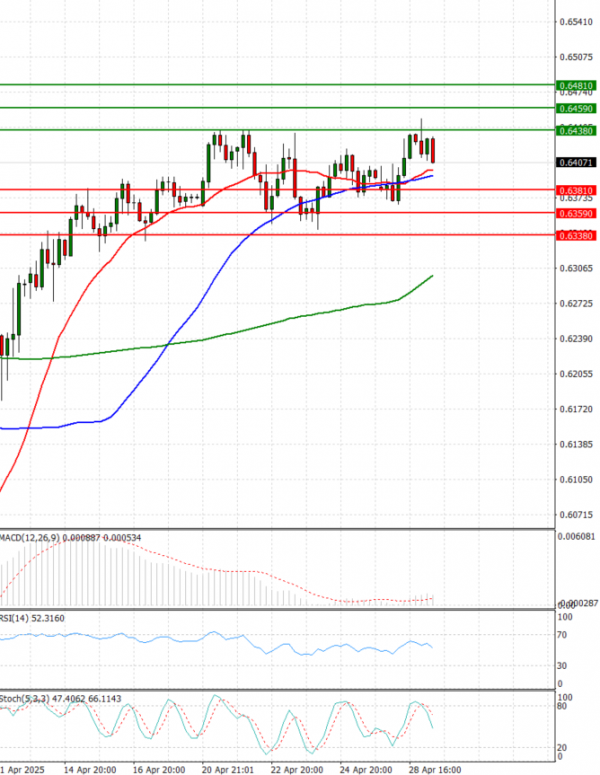Click the 0.63380 red price tag
Screen dimensions: 600x775
(x=575, y=236)
